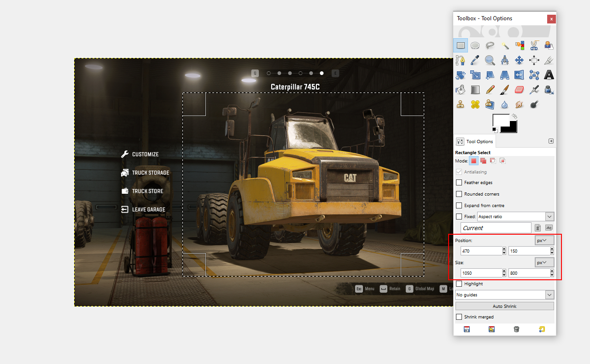The height and width of the screenshot is (364, 590).
Task: Open the Position unit px dropdown
Action: click(544, 240)
